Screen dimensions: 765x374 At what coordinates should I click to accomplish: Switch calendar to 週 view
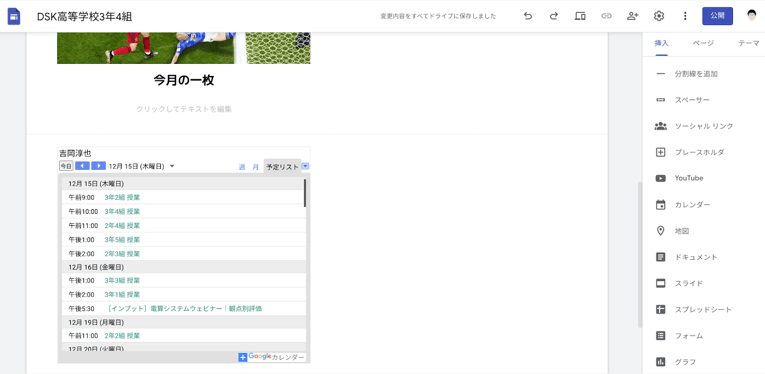point(242,167)
